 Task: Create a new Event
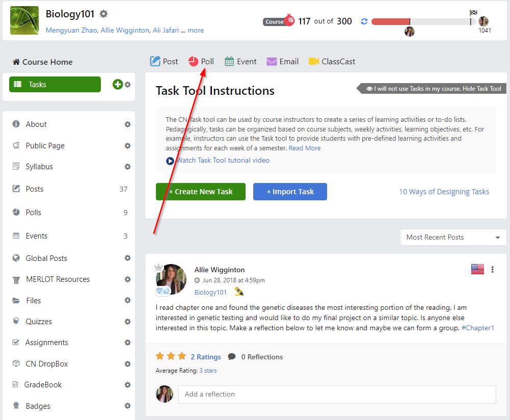240,62
